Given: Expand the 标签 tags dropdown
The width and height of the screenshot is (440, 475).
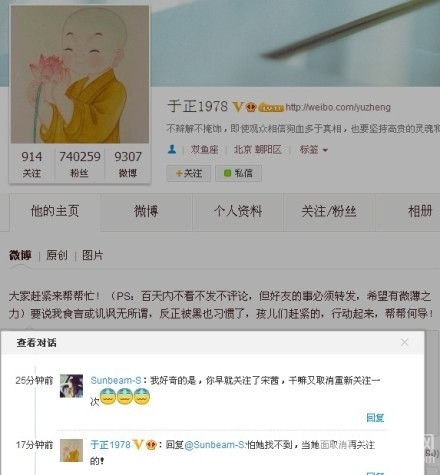Looking at the screenshot, I should [314, 150].
